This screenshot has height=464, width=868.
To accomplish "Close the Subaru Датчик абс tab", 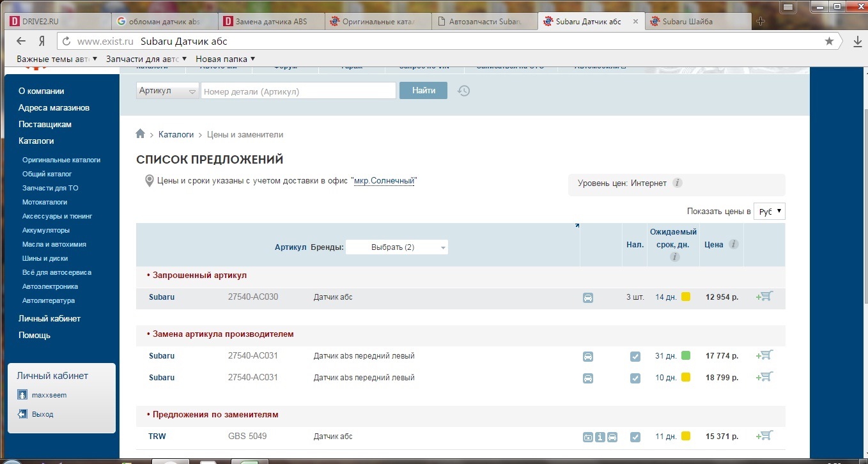I will 635,21.
